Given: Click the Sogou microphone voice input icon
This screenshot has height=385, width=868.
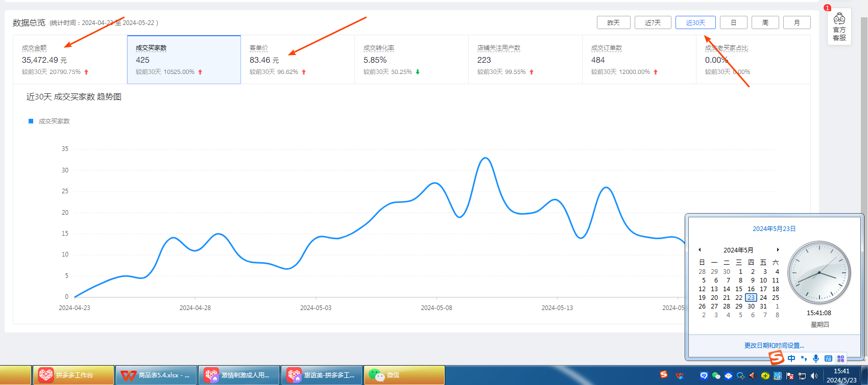Looking at the screenshot, I should click(816, 358).
